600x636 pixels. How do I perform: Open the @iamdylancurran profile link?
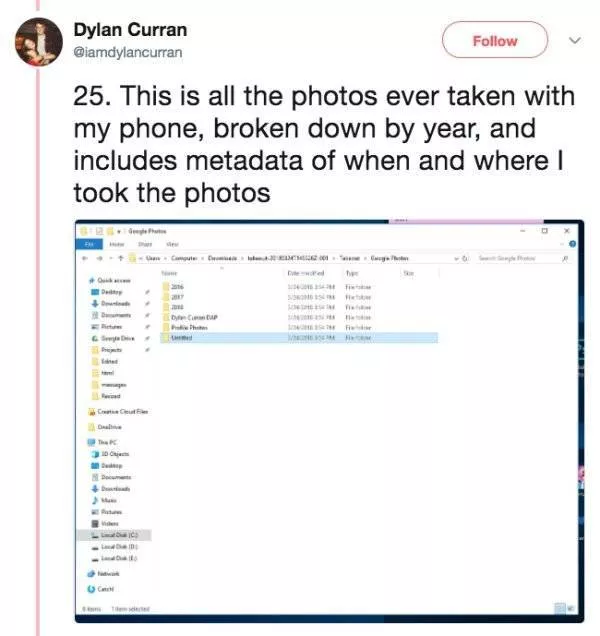tap(128, 52)
